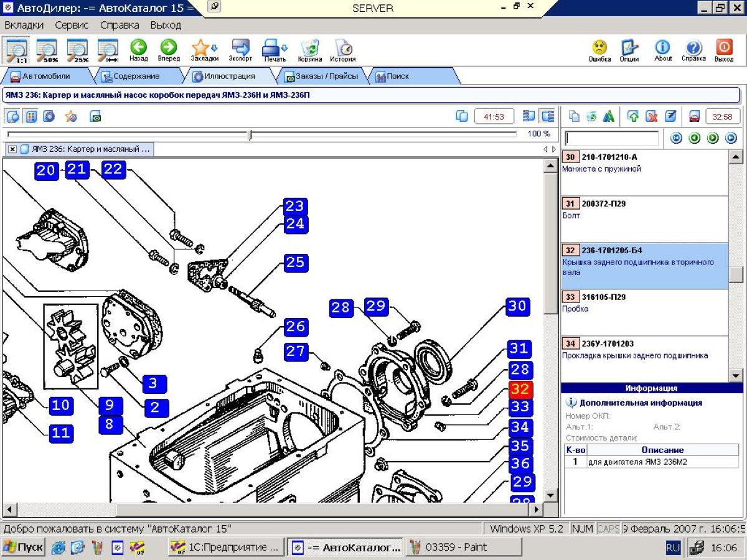Click callout 26 on the illustration
This screenshot has width=747, height=560.
click(x=296, y=327)
